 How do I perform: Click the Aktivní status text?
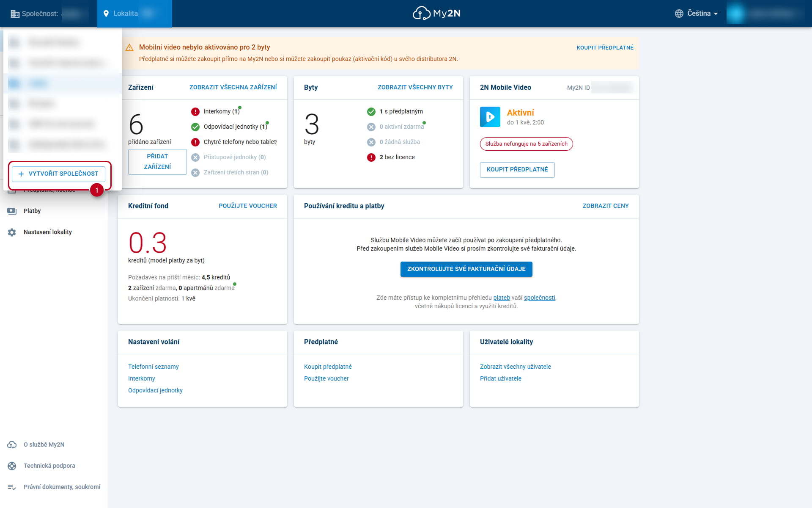pyautogui.click(x=521, y=113)
